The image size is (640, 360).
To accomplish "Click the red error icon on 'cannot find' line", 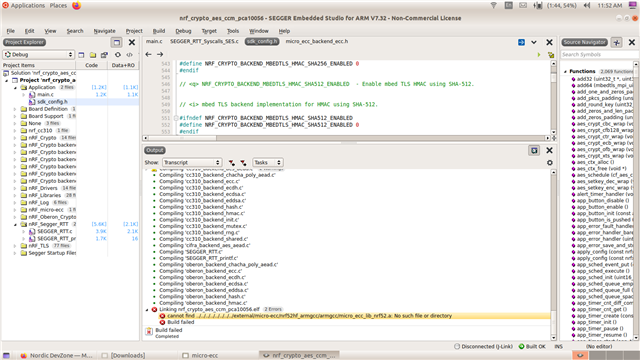I will (162, 316).
